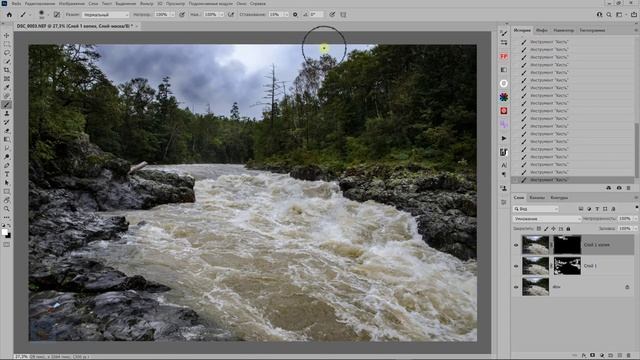Open the tool preset picker arrow

click(x=29, y=15)
